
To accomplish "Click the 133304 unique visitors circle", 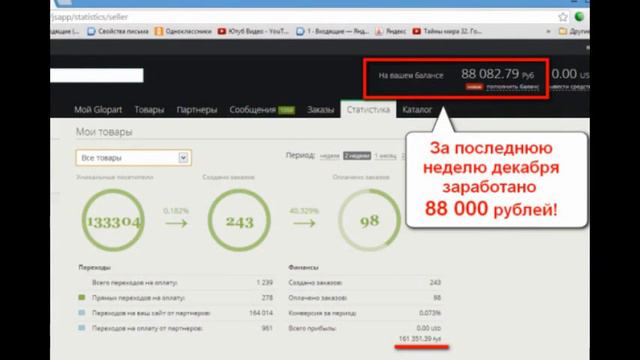I will [x=113, y=220].
